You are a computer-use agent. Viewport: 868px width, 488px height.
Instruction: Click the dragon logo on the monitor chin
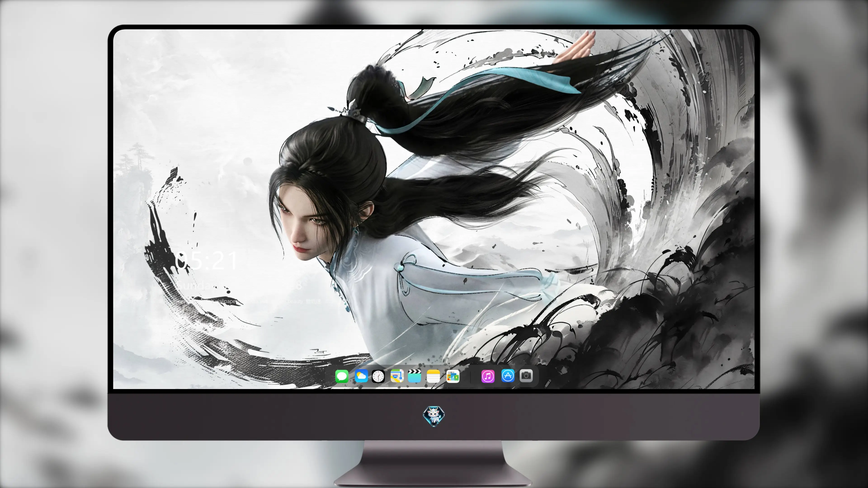tap(434, 416)
